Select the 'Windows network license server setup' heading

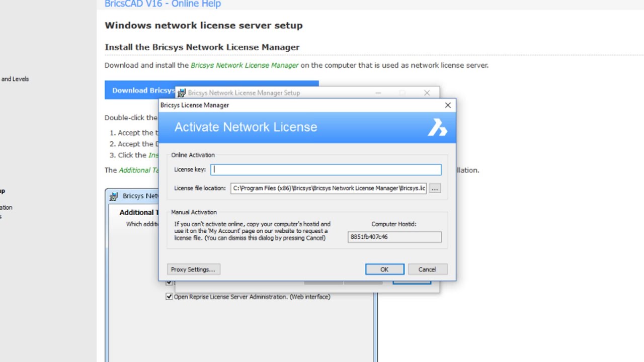coord(204,26)
